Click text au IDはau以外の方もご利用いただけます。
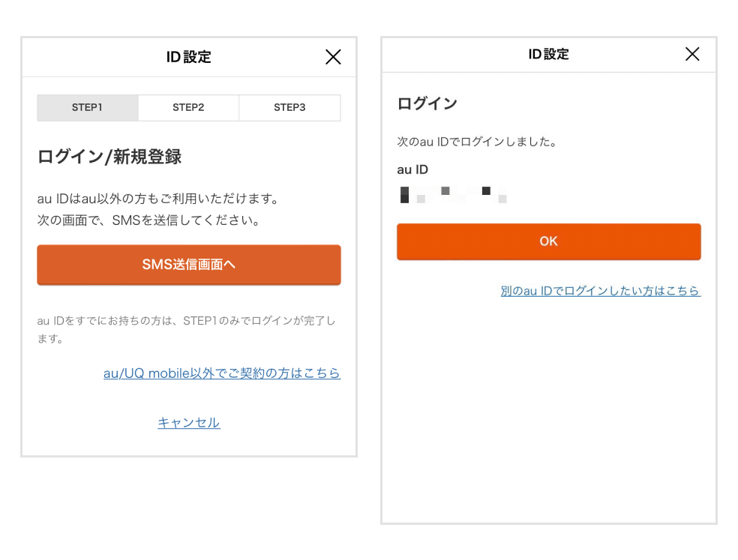 pyautogui.click(x=158, y=199)
